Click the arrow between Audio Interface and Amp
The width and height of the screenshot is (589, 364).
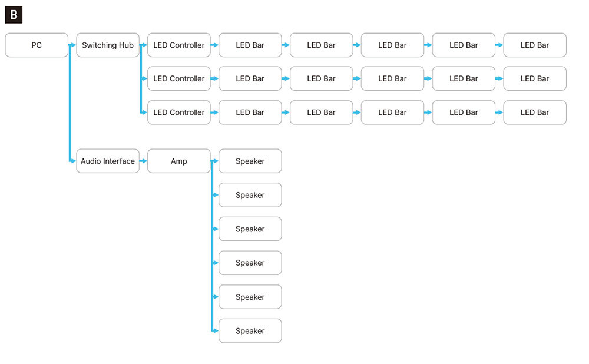(x=144, y=161)
